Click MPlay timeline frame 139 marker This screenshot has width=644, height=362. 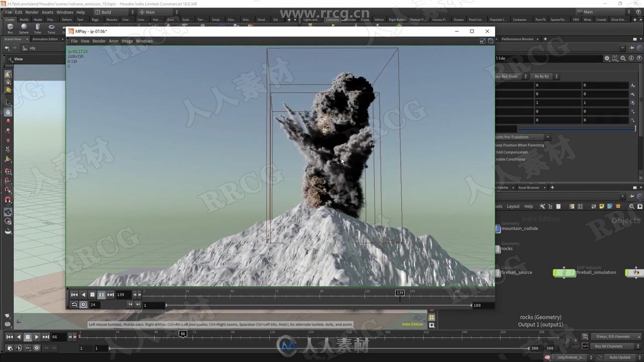399,293
